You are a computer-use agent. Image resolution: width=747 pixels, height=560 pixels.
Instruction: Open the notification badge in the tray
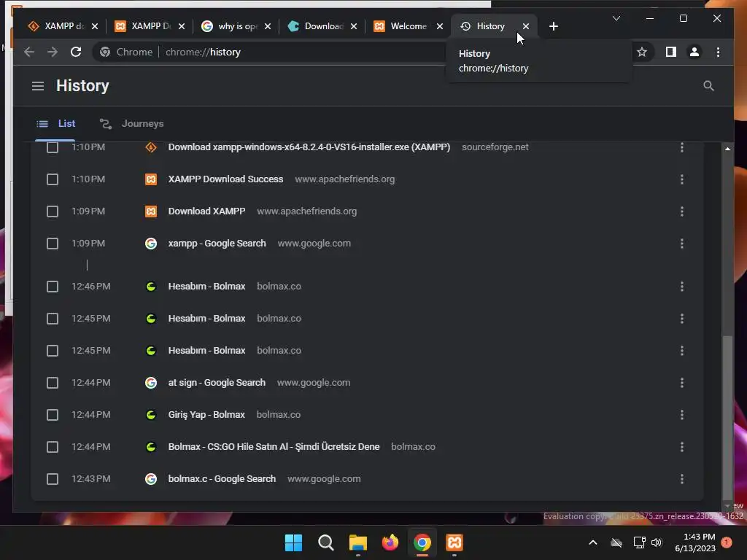[727, 542]
